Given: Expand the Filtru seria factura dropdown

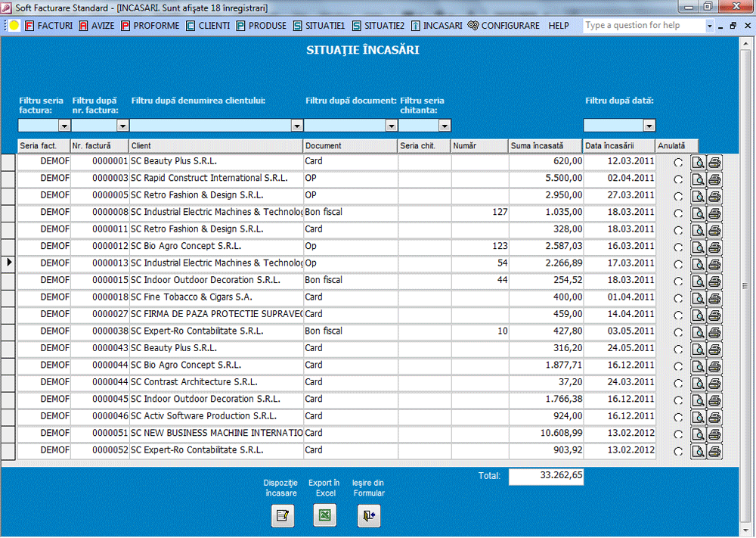Looking at the screenshot, I should (64, 126).
